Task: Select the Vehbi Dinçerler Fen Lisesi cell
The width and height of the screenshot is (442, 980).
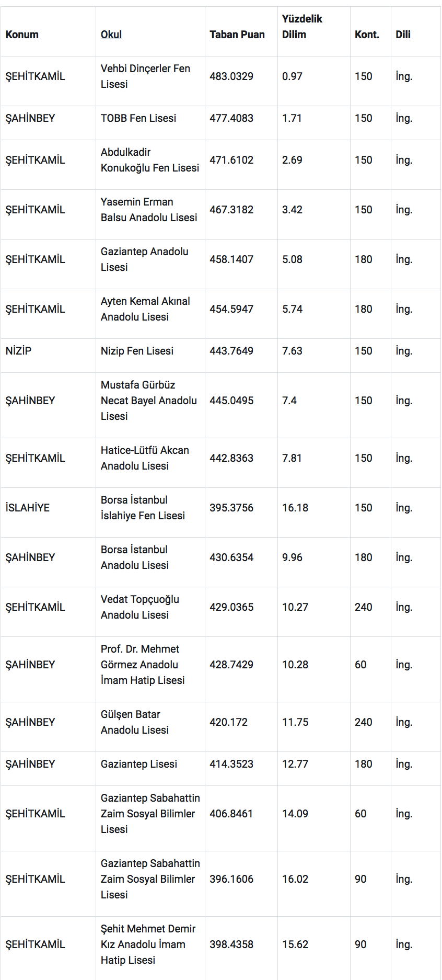Action: coord(145,76)
